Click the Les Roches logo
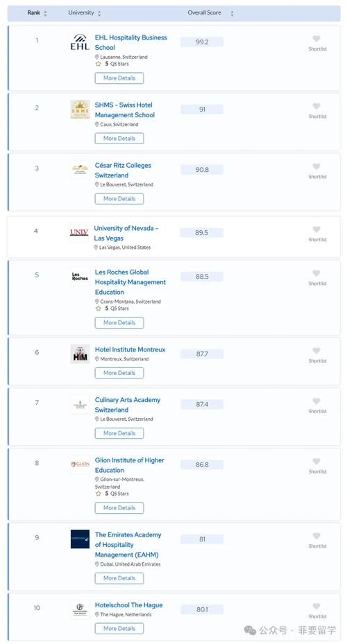The width and height of the screenshot is (347, 644). point(80,277)
